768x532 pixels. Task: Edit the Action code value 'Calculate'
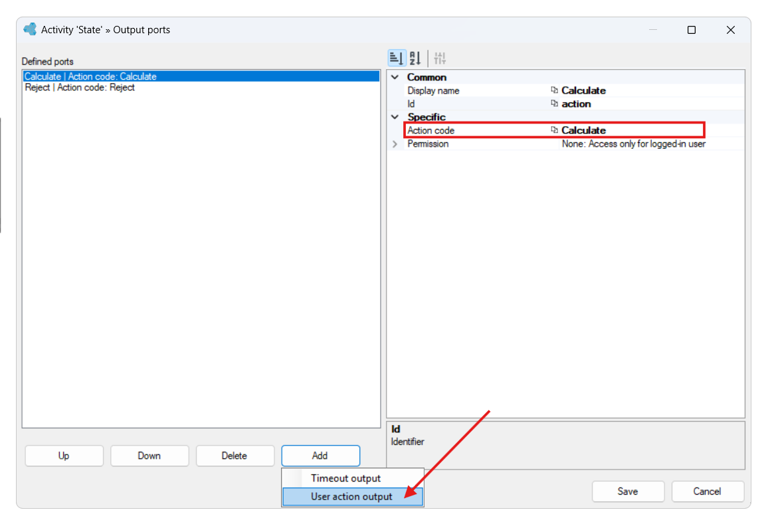583,130
